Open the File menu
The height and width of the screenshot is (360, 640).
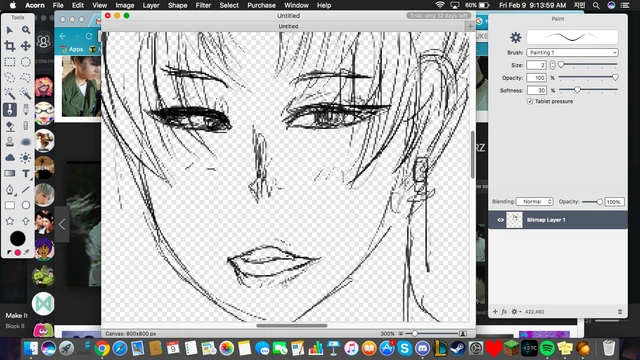pos(58,5)
